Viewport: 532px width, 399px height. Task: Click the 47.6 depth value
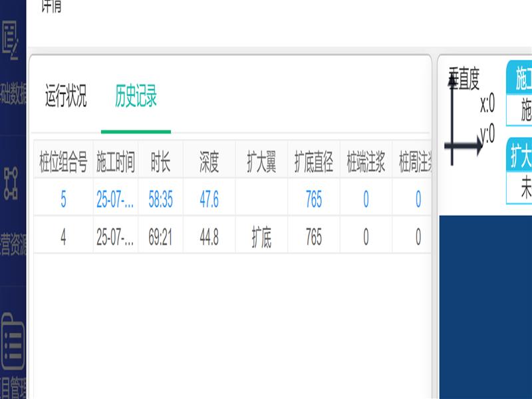click(209, 200)
